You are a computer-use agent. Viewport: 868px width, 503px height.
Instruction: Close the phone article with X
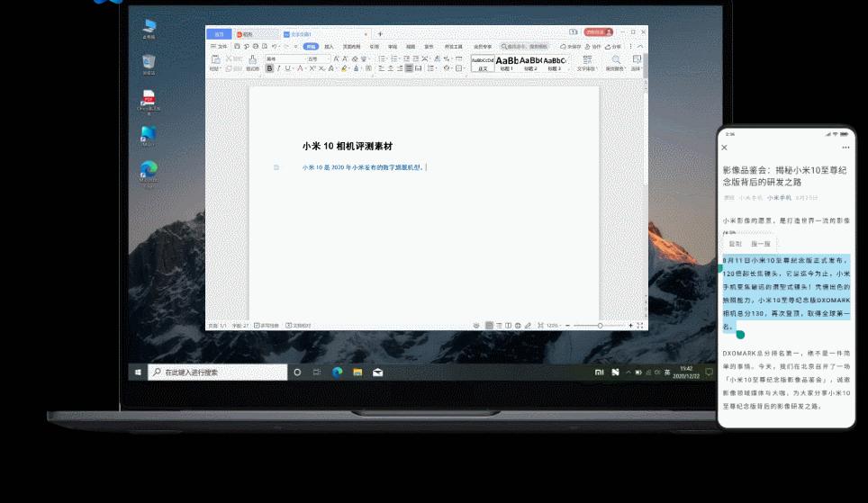(725, 148)
